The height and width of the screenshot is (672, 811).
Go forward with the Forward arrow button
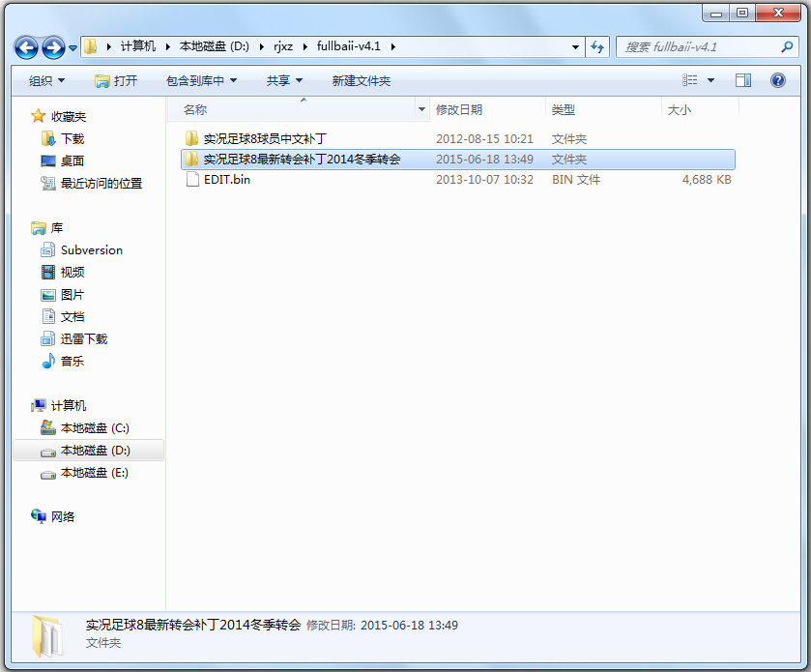click(54, 47)
